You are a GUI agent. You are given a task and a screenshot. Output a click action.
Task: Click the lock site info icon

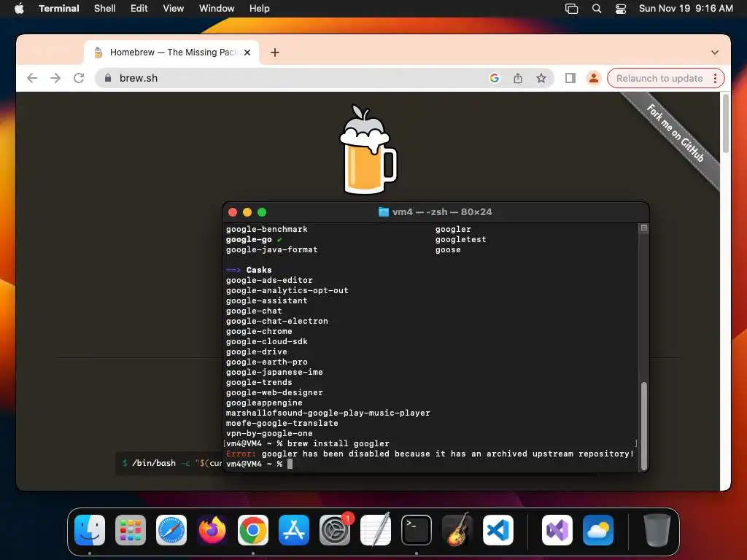[108, 78]
